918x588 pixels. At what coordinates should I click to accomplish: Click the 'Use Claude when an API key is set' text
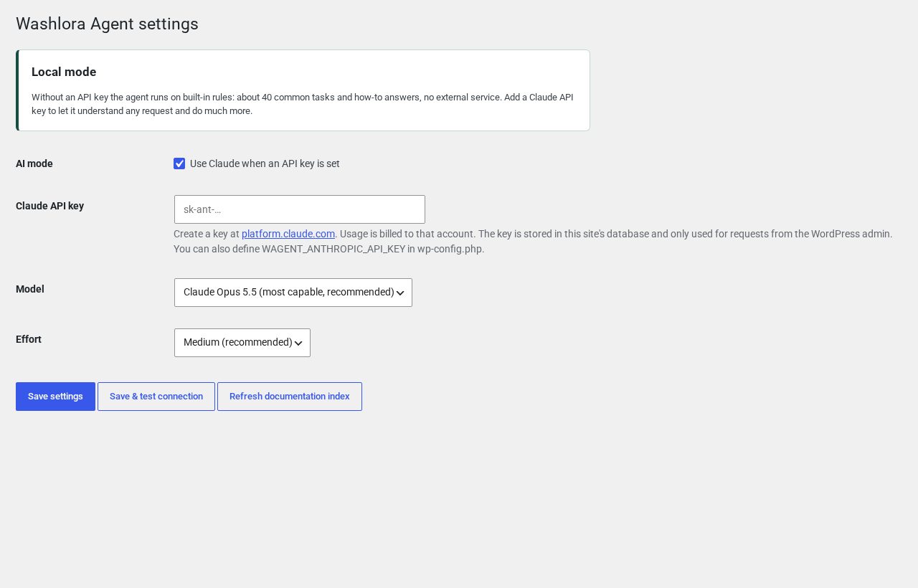265,163
